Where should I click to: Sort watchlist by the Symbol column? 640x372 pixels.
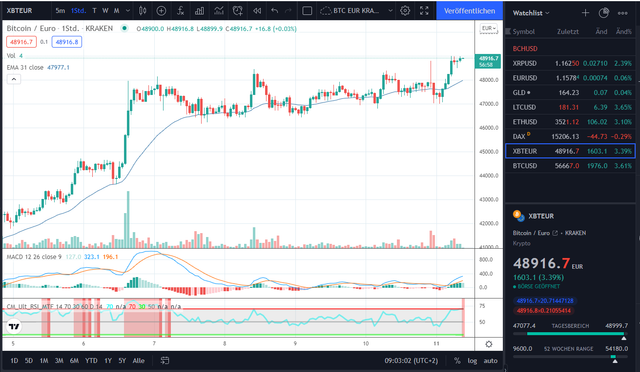(x=523, y=31)
